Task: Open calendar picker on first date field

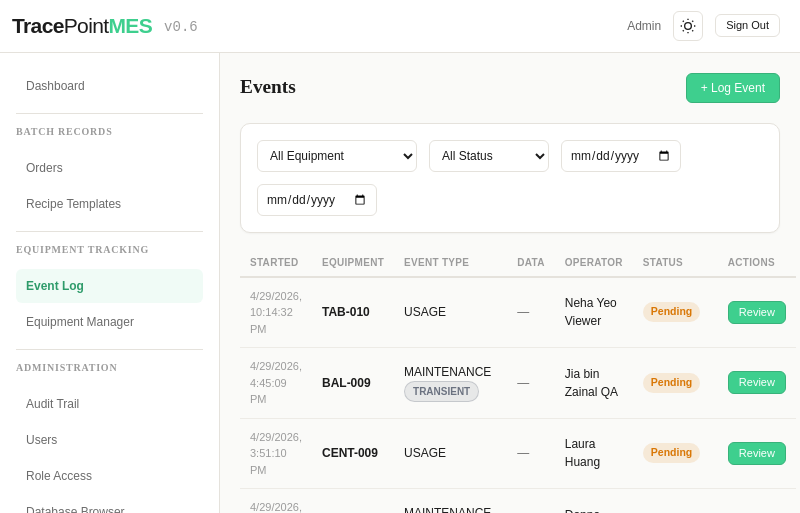Action: 664,156
